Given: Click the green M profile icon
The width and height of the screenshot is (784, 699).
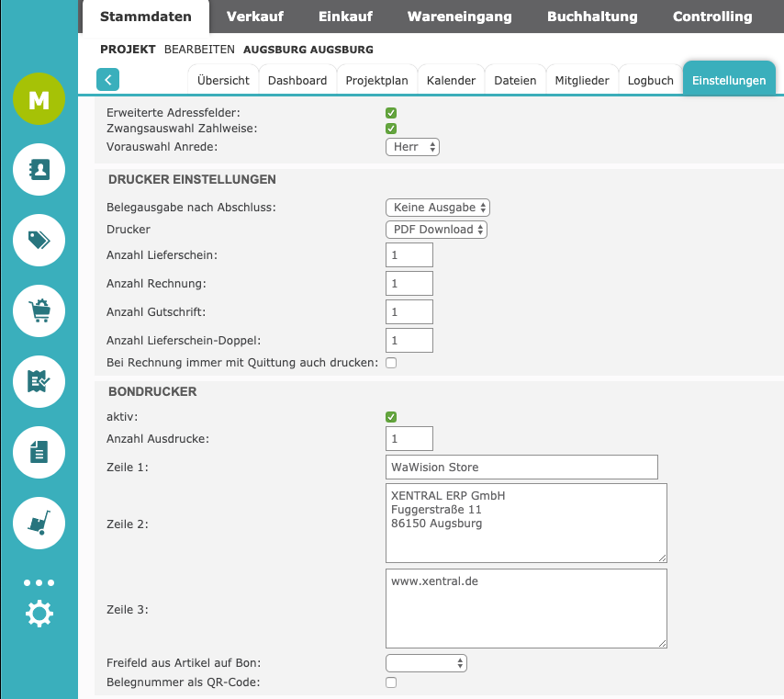Looking at the screenshot, I should click(x=39, y=99).
